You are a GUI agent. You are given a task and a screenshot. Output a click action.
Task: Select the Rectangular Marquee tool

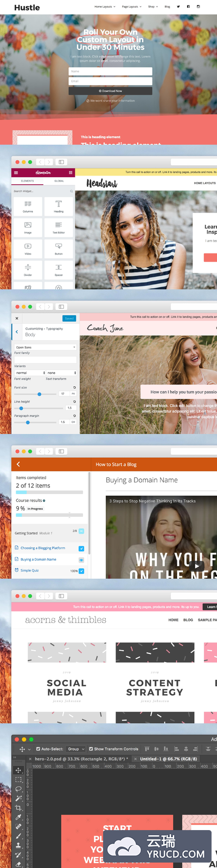tap(18, 780)
